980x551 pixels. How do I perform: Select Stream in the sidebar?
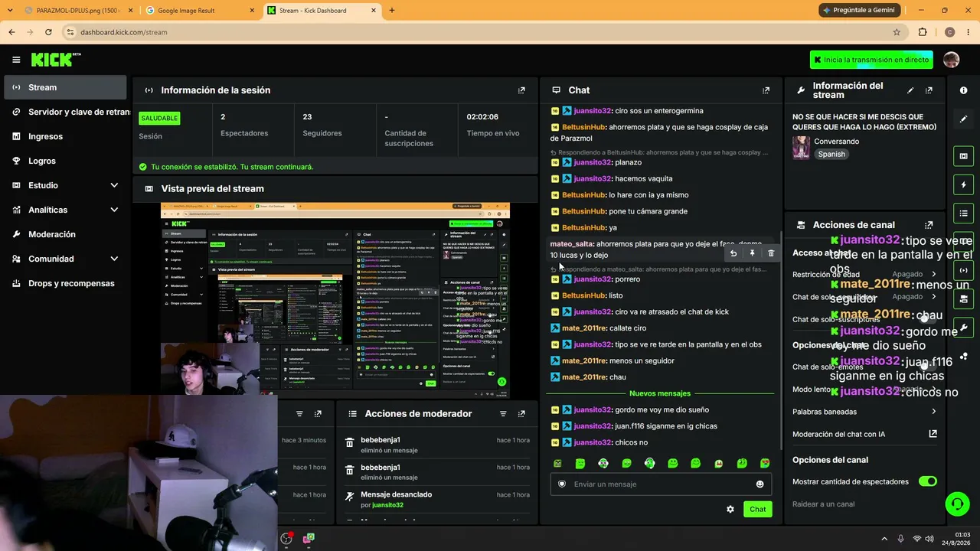pyautogui.click(x=65, y=87)
